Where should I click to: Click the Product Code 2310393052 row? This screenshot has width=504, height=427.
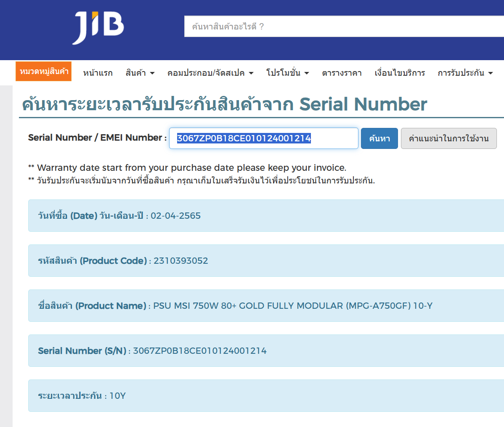pyautogui.click(x=266, y=261)
